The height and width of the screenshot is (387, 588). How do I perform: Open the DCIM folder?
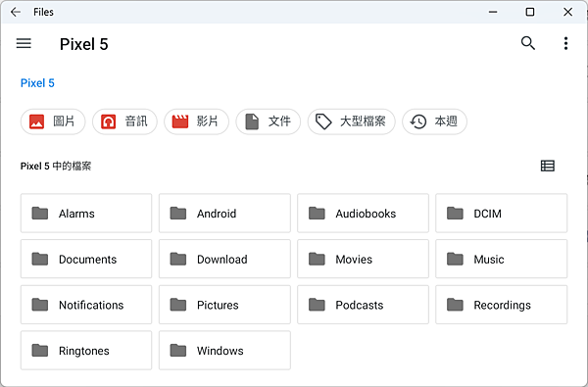[502, 214]
